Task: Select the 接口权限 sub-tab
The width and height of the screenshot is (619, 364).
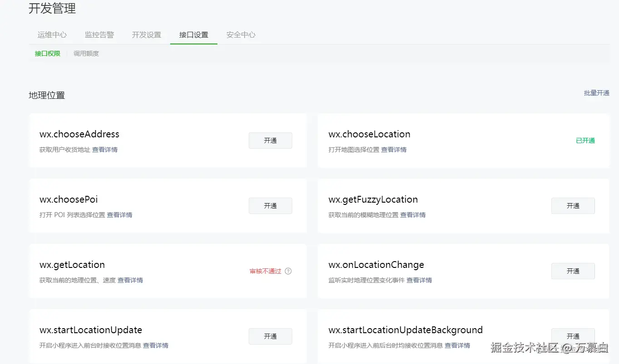Action: pos(48,53)
